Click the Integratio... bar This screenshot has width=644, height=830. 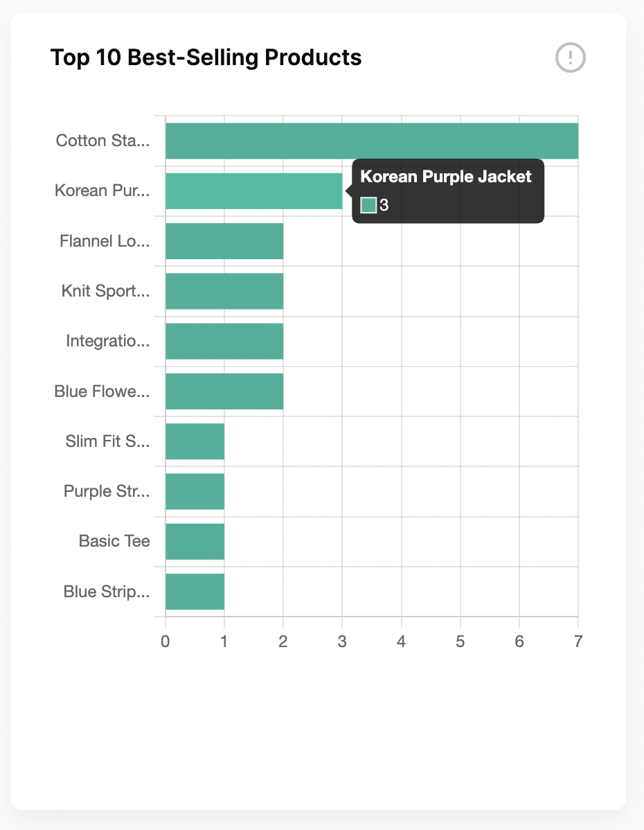[x=224, y=341]
